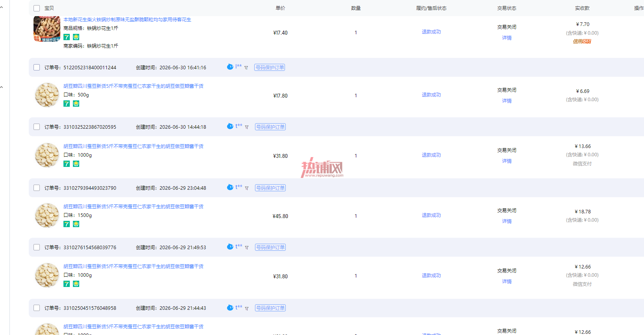Select checkbox for order 3310250451576048958

pos(37,308)
